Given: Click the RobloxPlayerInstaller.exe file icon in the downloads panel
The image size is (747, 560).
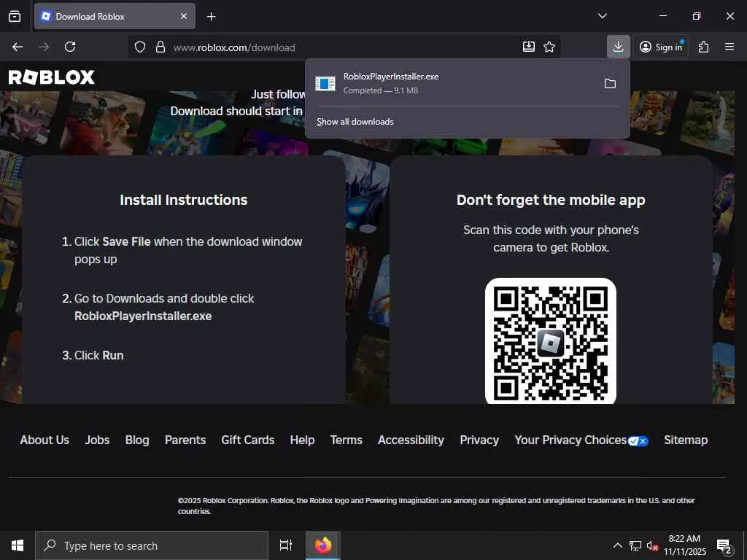Looking at the screenshot, I should click(325, 84).
